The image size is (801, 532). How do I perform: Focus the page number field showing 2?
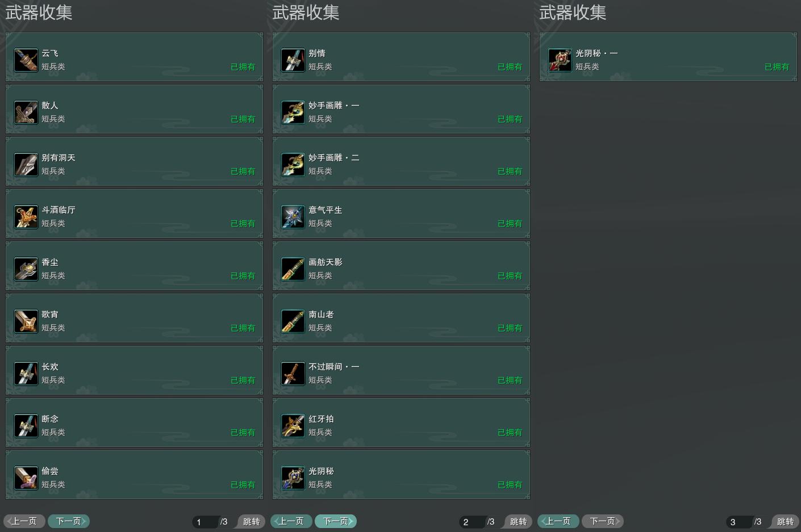tap(473, 522)
